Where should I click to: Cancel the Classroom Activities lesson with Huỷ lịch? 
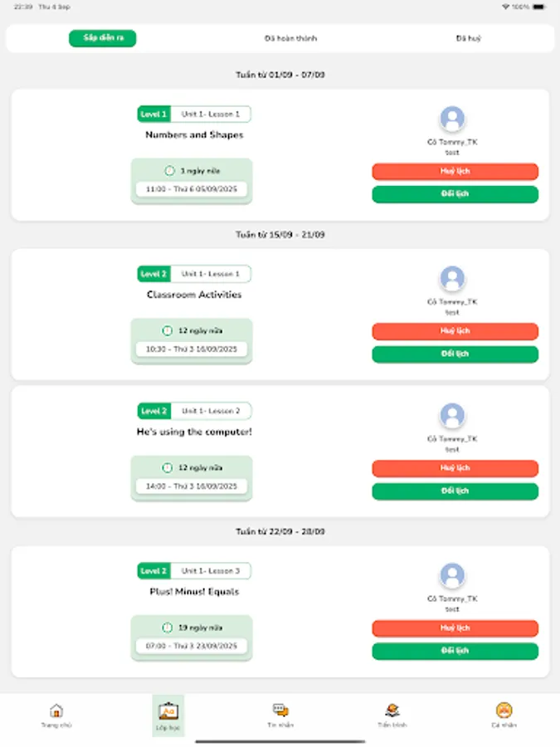(455, 331)
